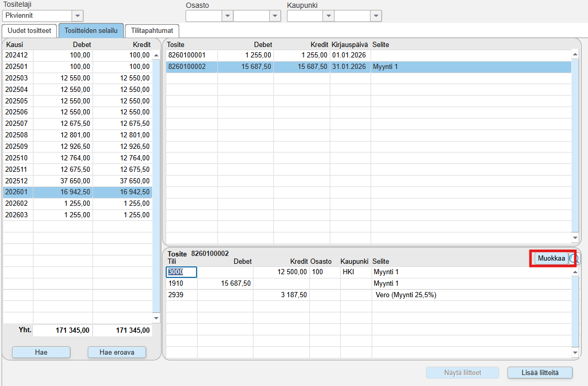Expand the second Kaupunki dropdown

376,16
